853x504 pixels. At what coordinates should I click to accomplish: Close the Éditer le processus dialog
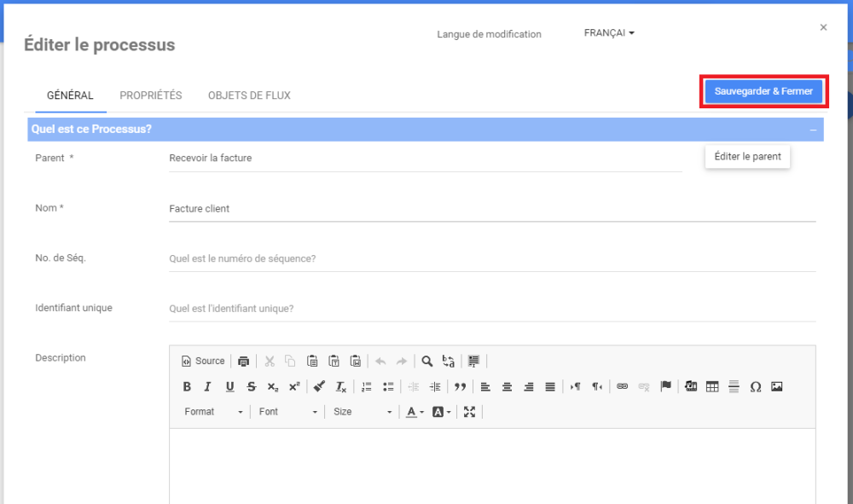823,27
